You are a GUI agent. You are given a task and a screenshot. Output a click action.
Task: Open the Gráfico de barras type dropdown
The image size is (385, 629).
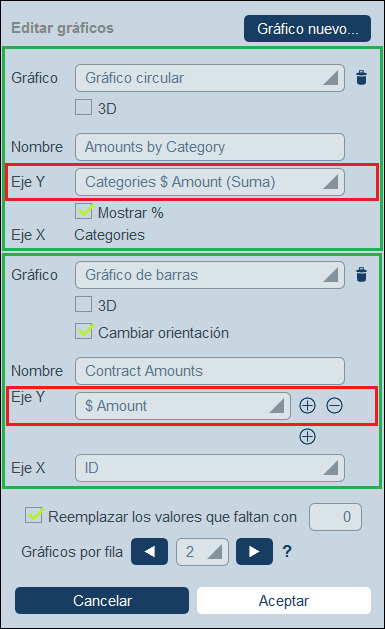pyautogui.click(x=210, y=275)
